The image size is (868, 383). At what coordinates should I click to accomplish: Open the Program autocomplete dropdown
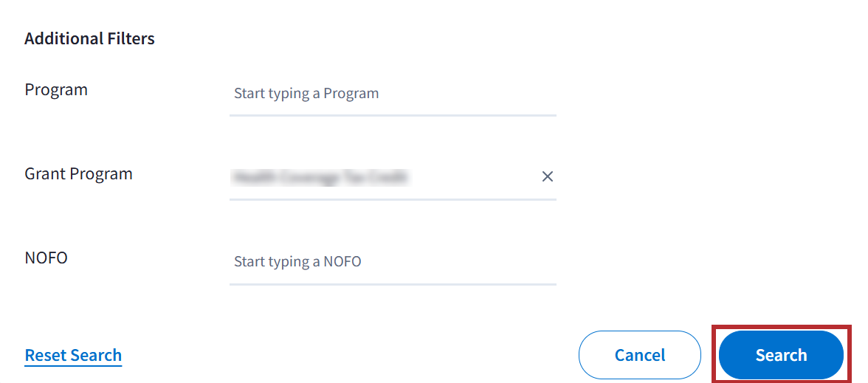pos(392,94)
